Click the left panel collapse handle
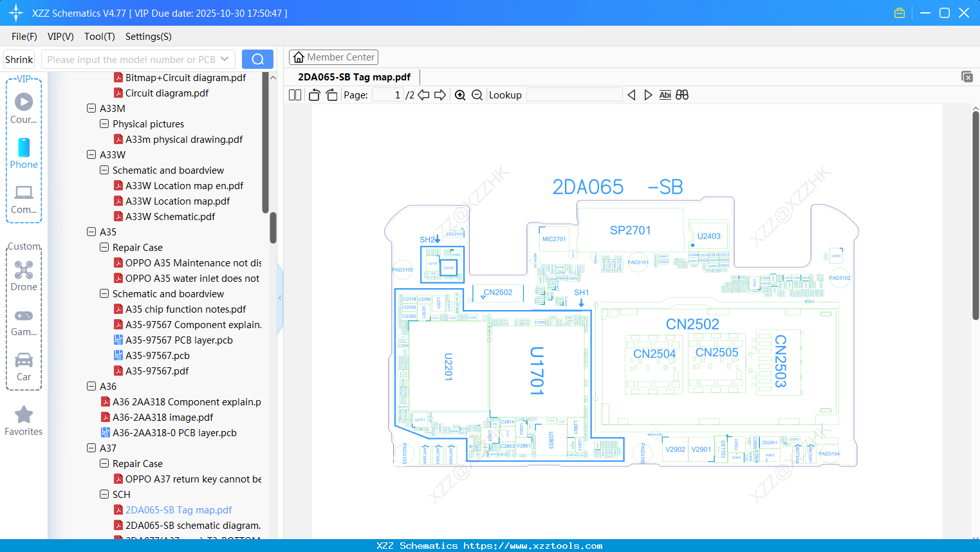Screen dimensions: 980x552 tap(280, 298)
